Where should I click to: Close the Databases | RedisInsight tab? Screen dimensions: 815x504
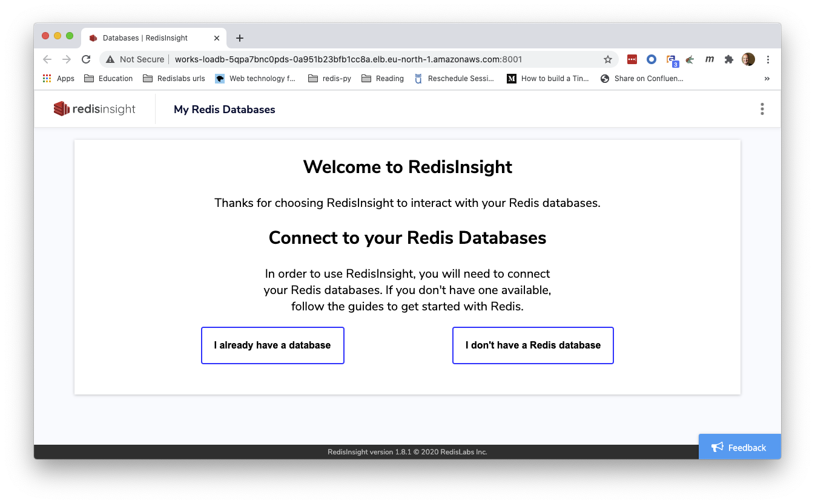coord(217,38)
